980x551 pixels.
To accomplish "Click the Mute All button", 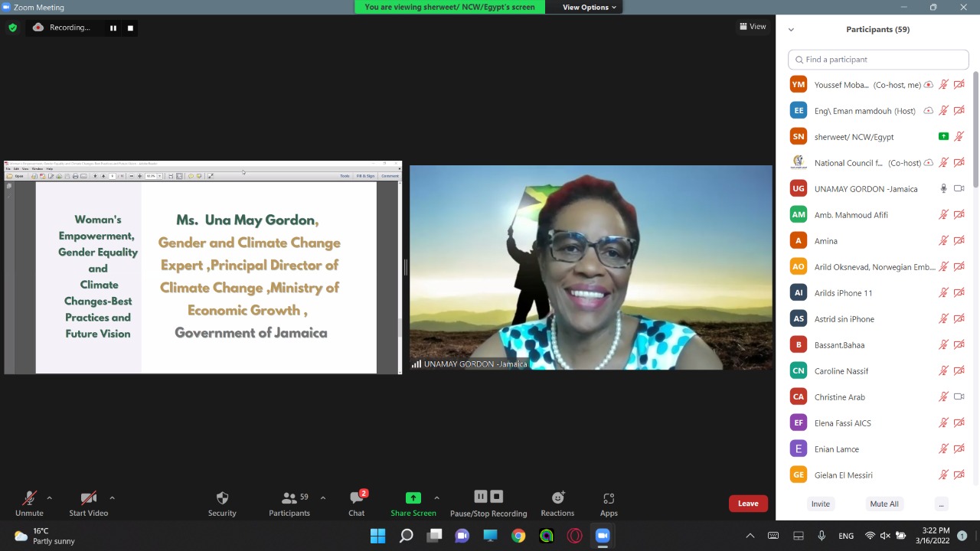I will pos(884,504).
